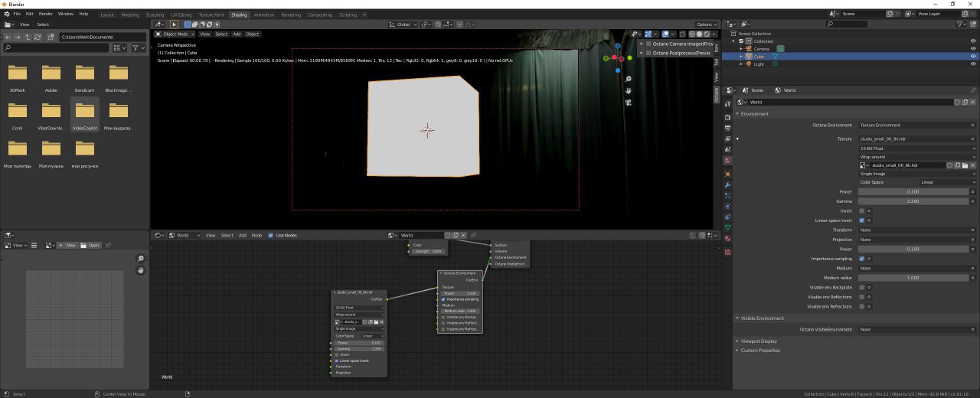Open the Render menu
The width and height of the screenshot is (980, 398).
46,14
